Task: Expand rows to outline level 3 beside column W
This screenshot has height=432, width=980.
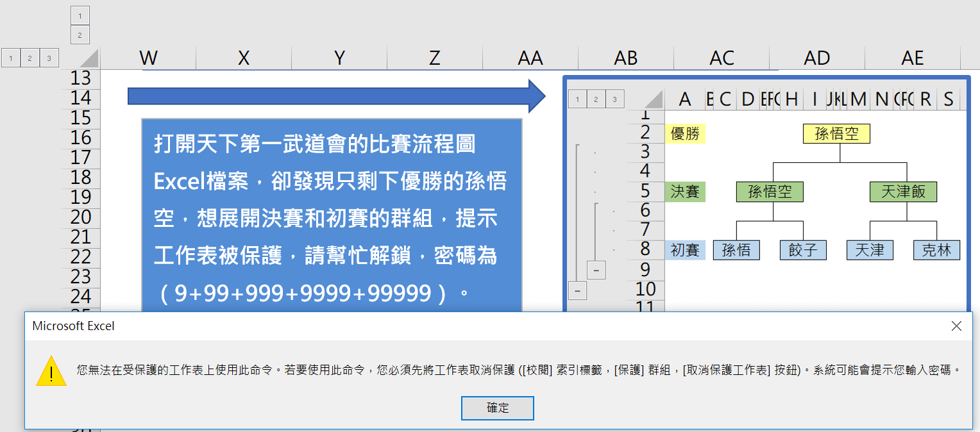Action: (49, 58)
